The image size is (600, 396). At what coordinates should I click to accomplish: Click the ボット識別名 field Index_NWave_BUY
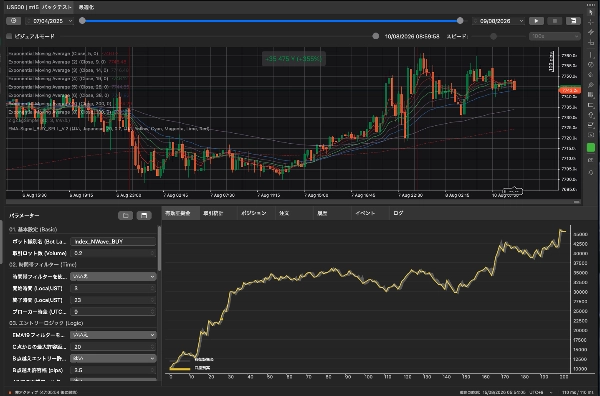[x=113, y=241]
